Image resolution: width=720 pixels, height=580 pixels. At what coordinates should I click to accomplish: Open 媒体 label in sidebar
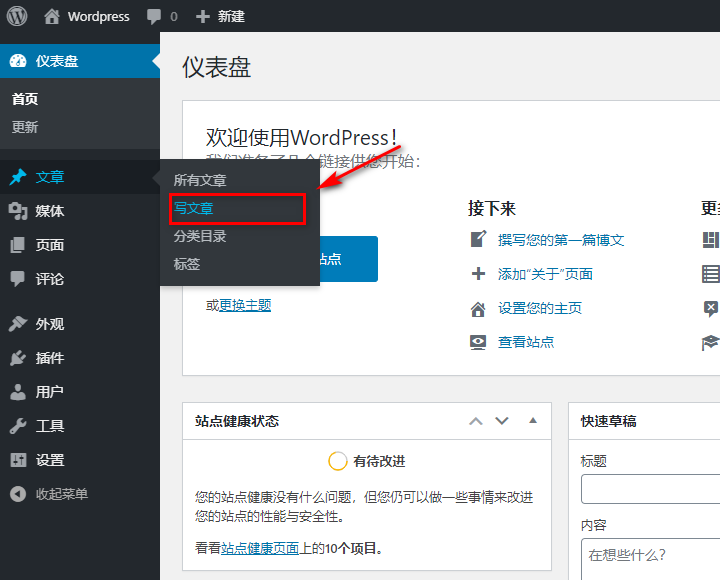pos(50,211)
